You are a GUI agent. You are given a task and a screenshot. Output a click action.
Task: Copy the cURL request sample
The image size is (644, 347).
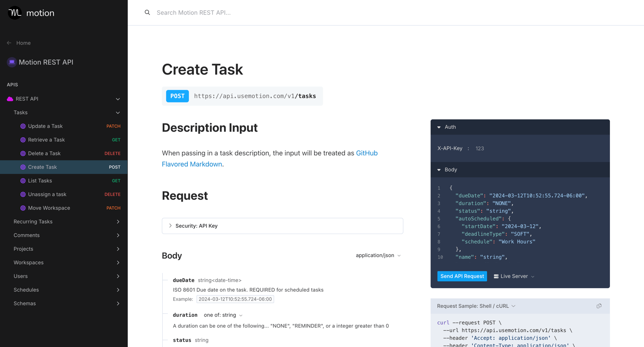click(599, 306)
